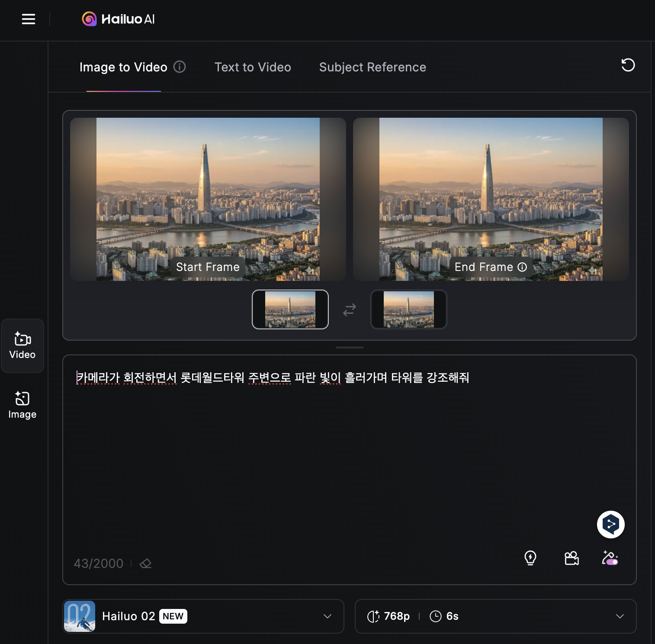655x644 pixels.
Task: Select Image in the left sidebar
Action: pos(22,405)
